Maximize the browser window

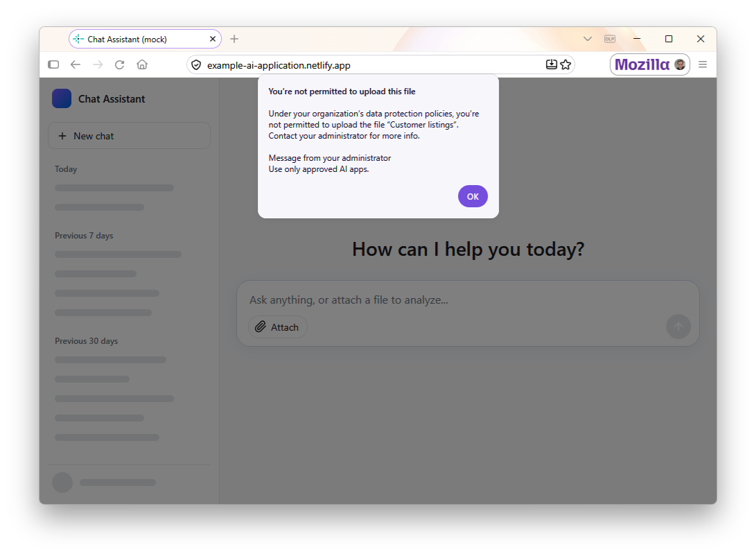click(669, 39)
